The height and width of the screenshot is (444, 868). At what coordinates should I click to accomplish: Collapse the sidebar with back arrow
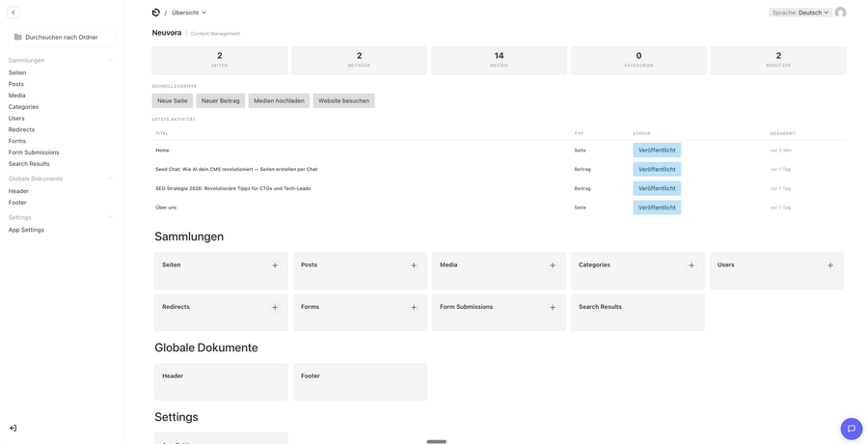tap(14, 13)
